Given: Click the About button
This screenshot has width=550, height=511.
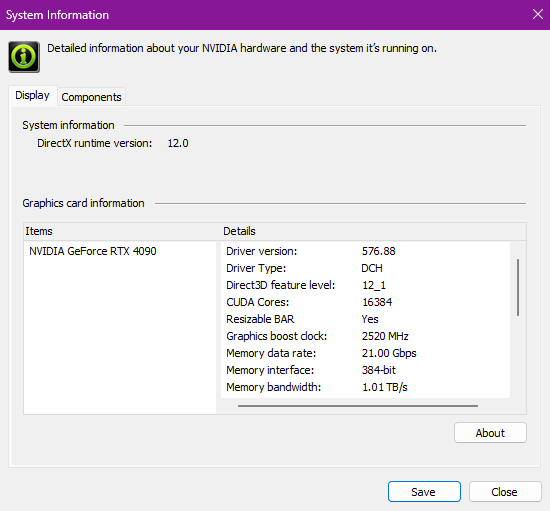Looking at the screenshot, I should [490, 433].
